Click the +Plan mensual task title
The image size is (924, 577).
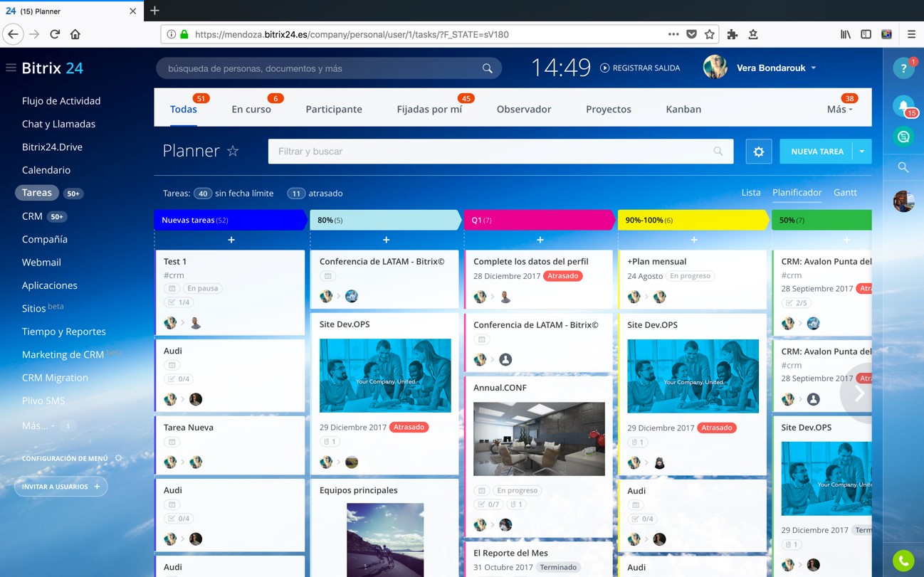click(656, 262)
